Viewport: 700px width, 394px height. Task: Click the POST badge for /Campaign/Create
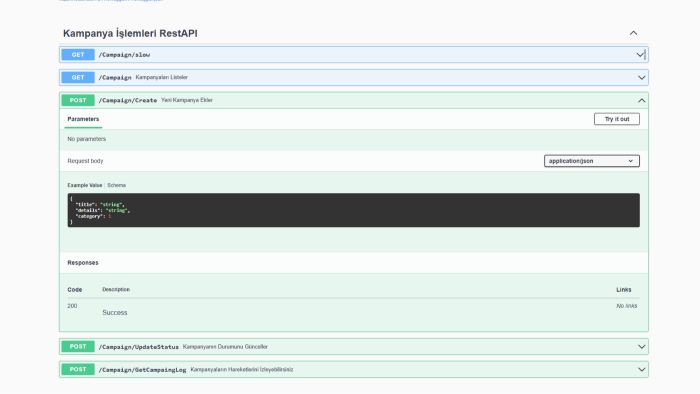tap(78, 100)
